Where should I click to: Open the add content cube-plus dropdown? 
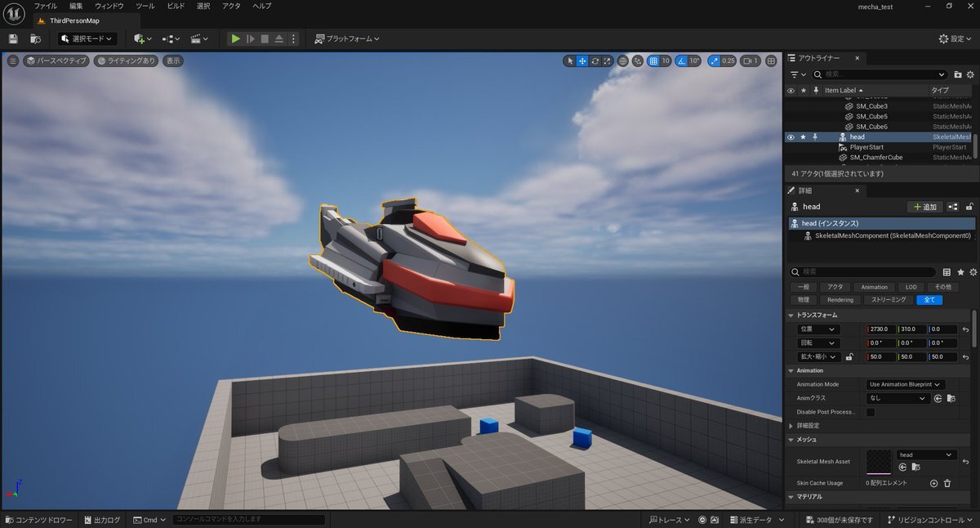click(x=143, y=38)
